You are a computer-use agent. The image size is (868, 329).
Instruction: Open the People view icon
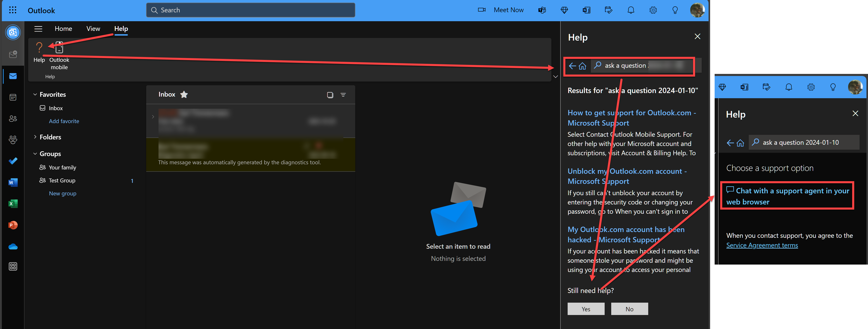13,118
